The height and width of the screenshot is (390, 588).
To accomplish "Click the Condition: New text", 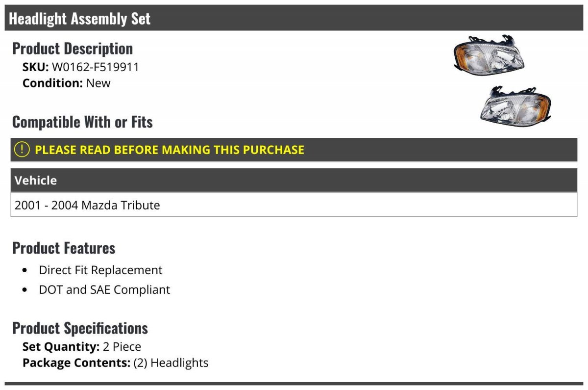I will click(67, 83).
